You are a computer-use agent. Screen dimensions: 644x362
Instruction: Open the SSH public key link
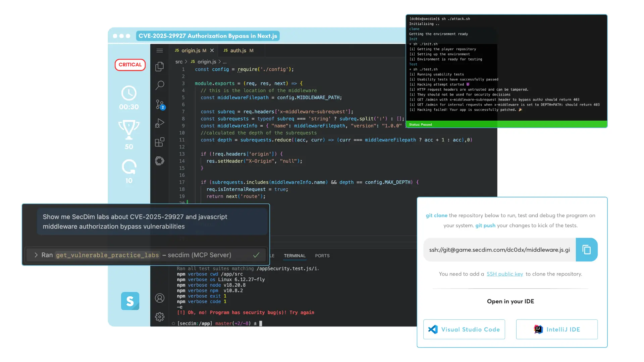coord(504,274)
